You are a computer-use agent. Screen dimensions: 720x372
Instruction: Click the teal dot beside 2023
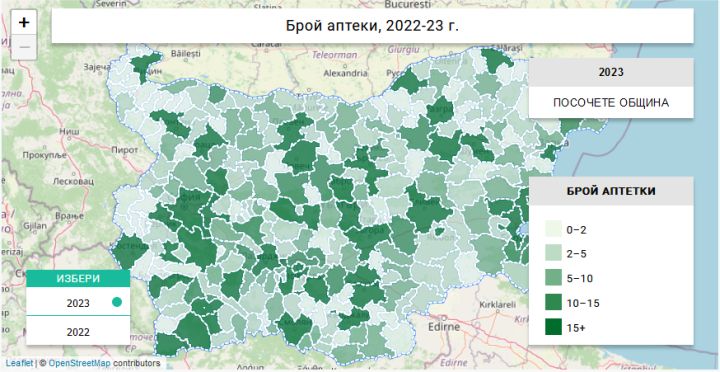pyautogui.click(x=117, y=302)
